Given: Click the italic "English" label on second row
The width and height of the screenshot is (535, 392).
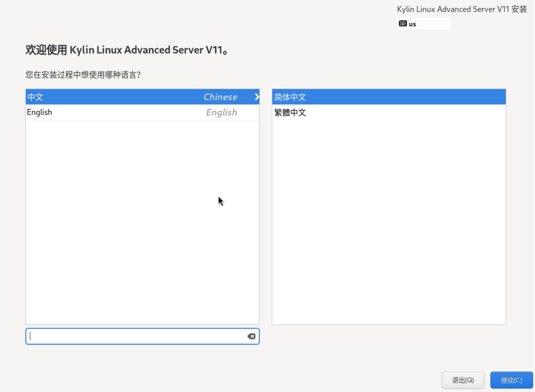Looking at the screenshot, I should pos(221,112).
